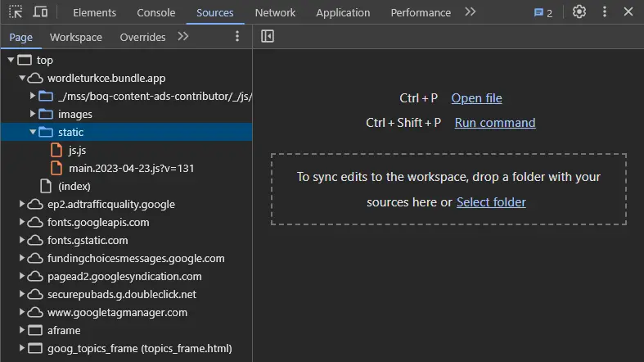The width and height of the screenshot is (644, 362).
Task: Click the main.2023-04-23.js file icon
Action: [x=56, y=169]
